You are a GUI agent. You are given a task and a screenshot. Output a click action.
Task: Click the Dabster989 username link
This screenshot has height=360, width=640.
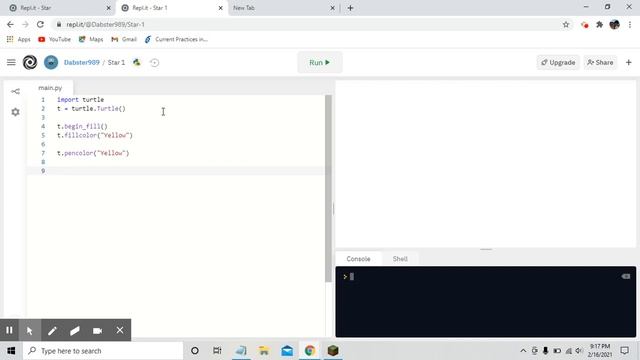[x=82, y=62]
